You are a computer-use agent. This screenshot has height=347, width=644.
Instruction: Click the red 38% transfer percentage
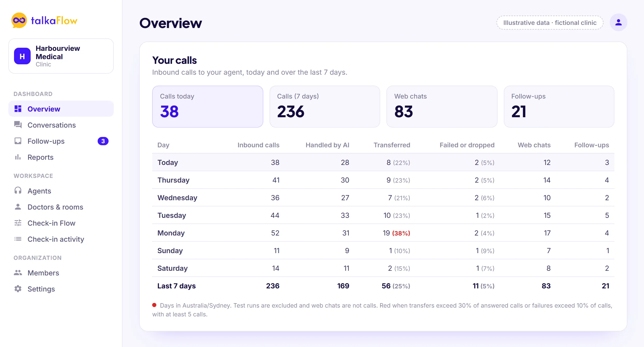[401, 233]
